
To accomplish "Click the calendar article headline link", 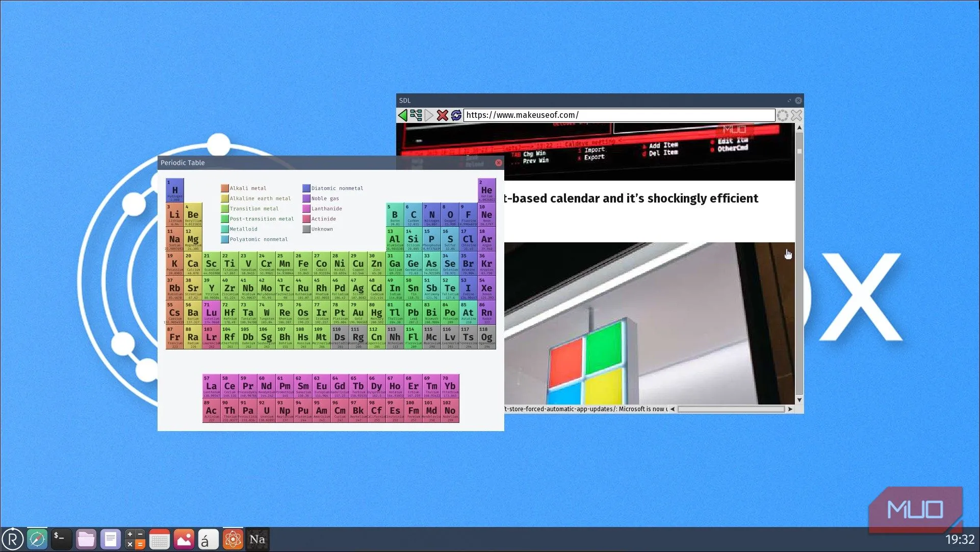I will (631, 198).
